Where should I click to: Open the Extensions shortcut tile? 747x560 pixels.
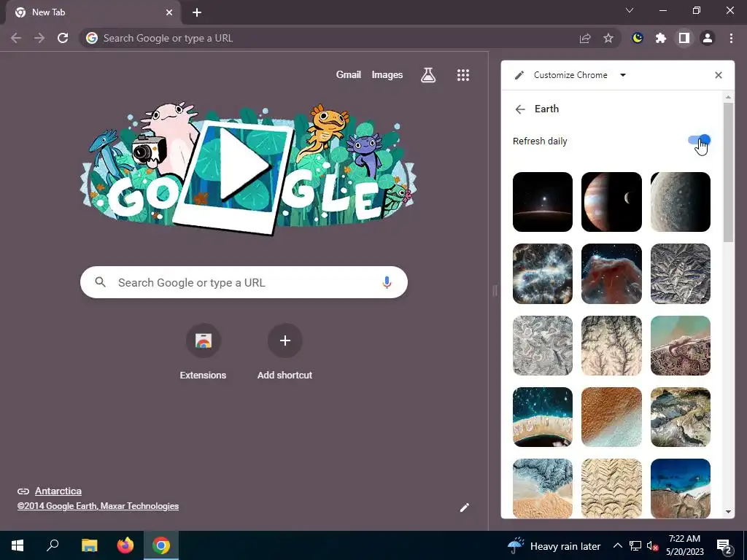click(203, 351)
